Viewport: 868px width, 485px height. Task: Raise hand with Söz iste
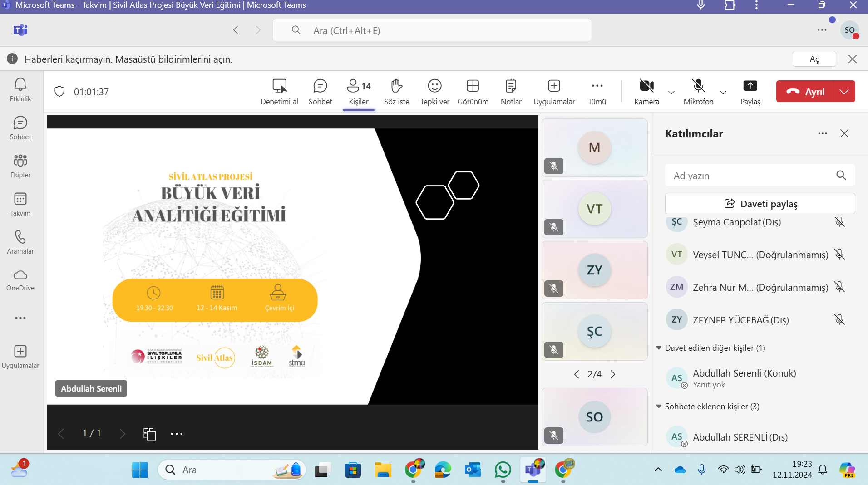[396, 92]
